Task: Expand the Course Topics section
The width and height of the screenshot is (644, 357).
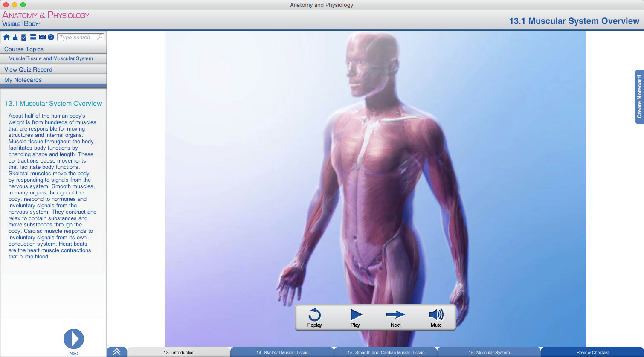Action: pyautogui.click(x=53, y=49)
